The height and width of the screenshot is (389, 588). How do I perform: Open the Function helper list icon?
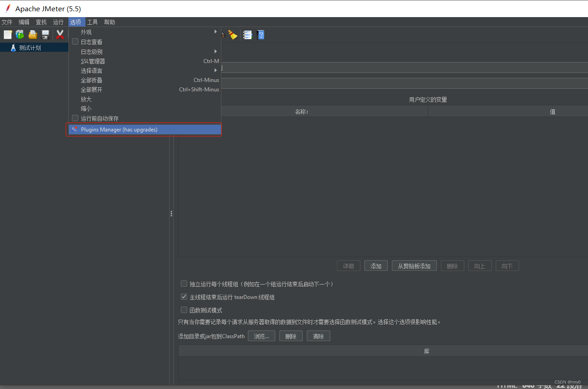(247, 35)
